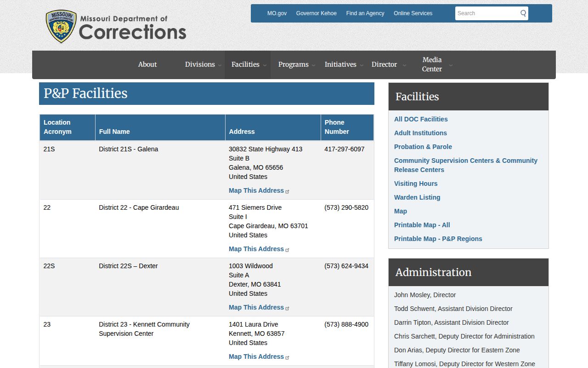Click external link icon beside Galena map link

[x=288, y=191]
